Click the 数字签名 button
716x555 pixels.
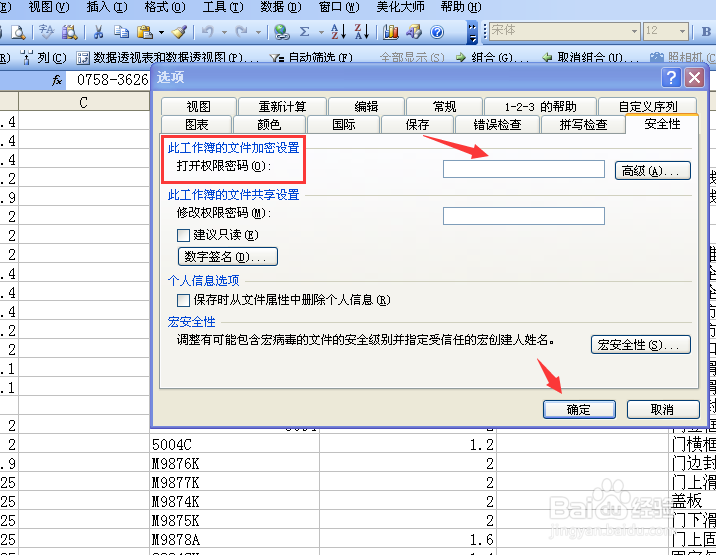click(x=228, y=256)
